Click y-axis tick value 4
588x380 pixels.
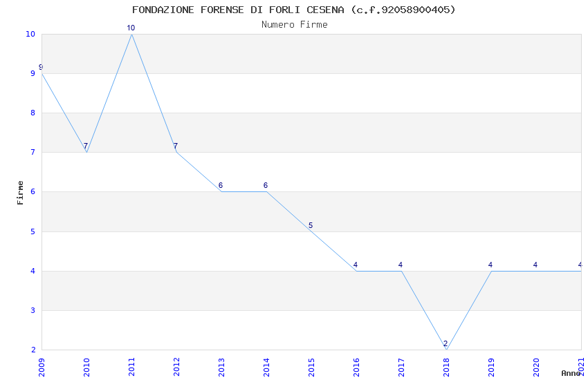point(33,271)
